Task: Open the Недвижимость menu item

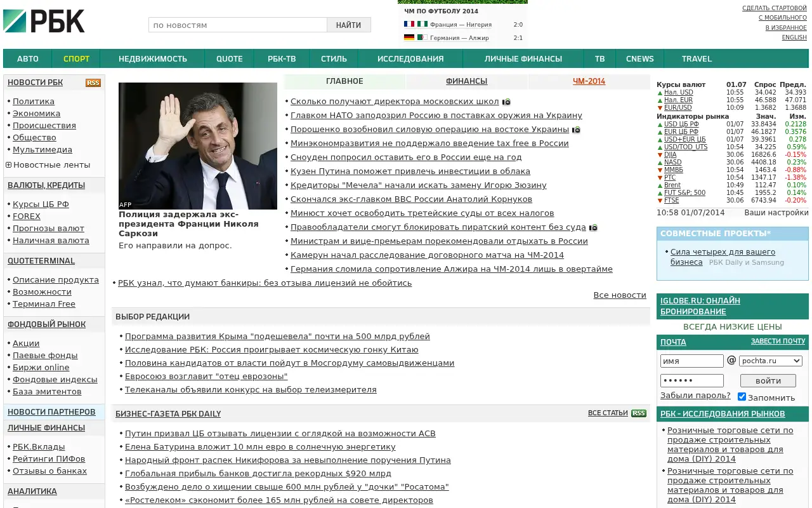Action: [x=153, y=58]
